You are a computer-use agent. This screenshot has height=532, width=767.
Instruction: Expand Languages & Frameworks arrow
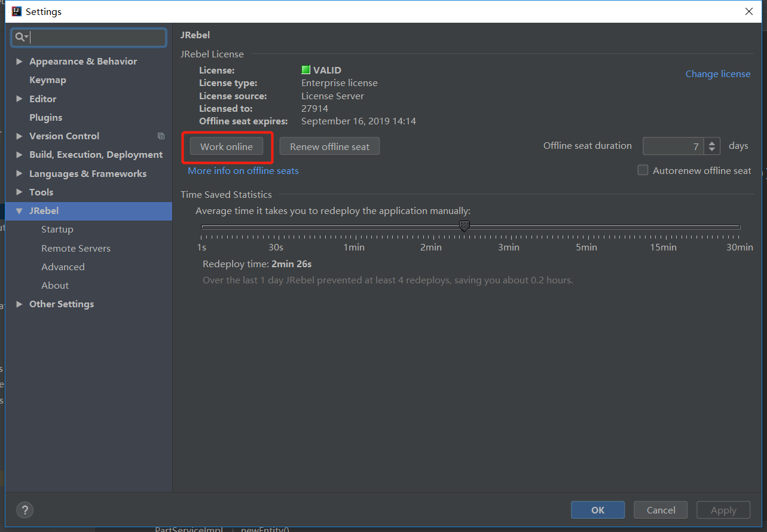click(x=19, y=174)
